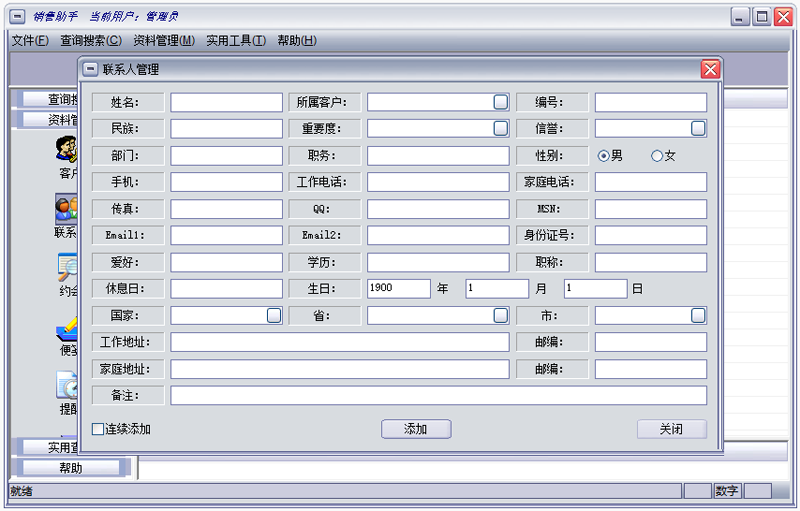This screenshot has width=800, height=511.
Task: Click the 就绪 status bar text
Action: (21, 491)
